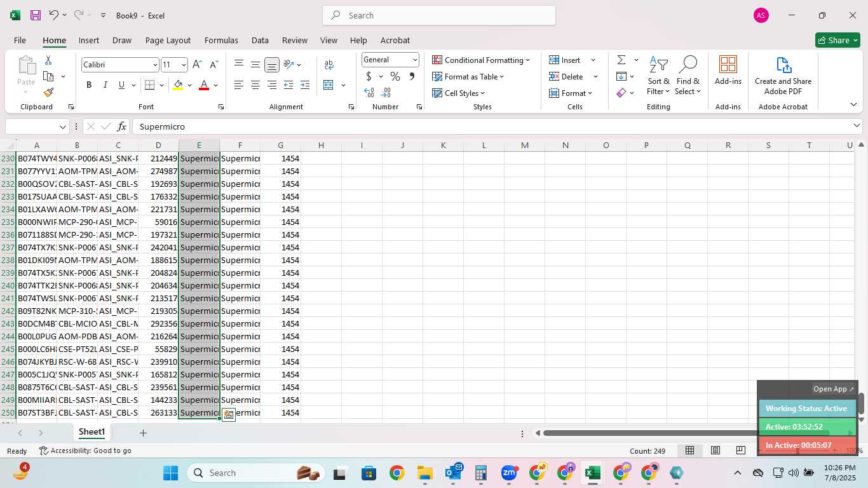Click the Orientation text angle icon
The height and width of the screenshot is (488, 868).
[x=288, y=64]
